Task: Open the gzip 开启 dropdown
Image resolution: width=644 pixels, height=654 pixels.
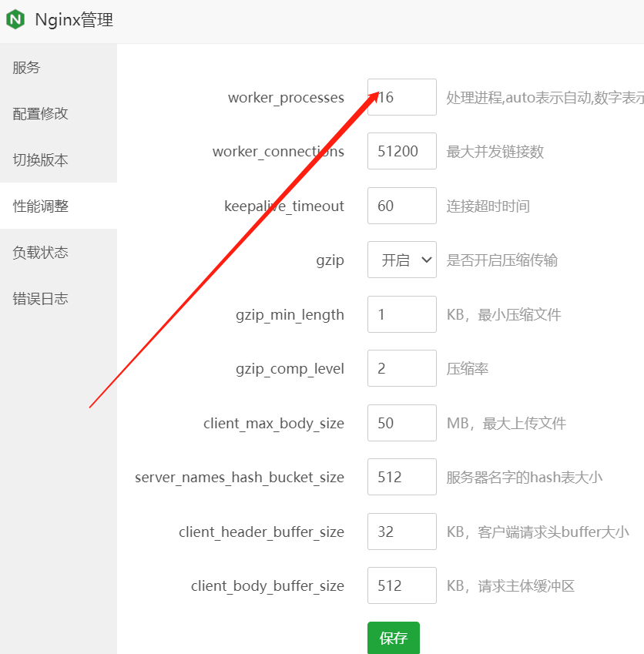Action: point(402,260)
